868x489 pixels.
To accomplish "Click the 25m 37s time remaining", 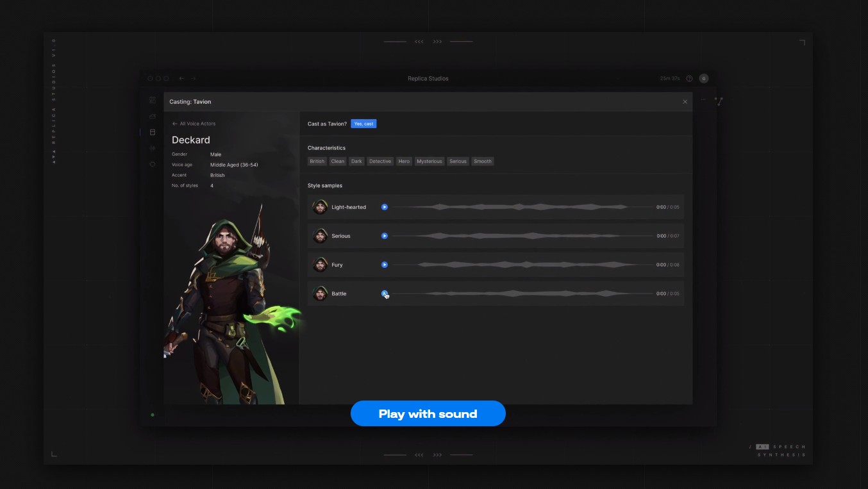I will (x=670, y=78).
